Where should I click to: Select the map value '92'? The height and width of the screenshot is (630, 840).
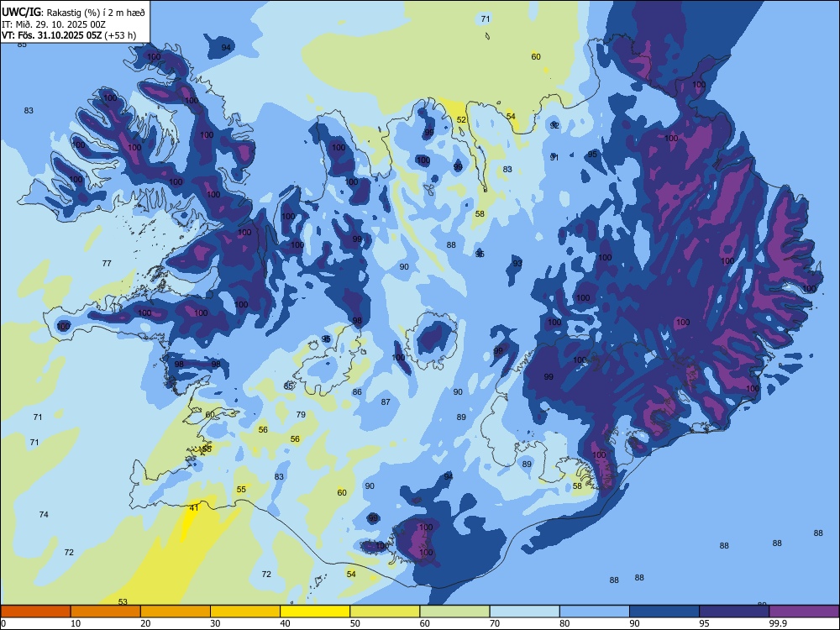(554, 125)
